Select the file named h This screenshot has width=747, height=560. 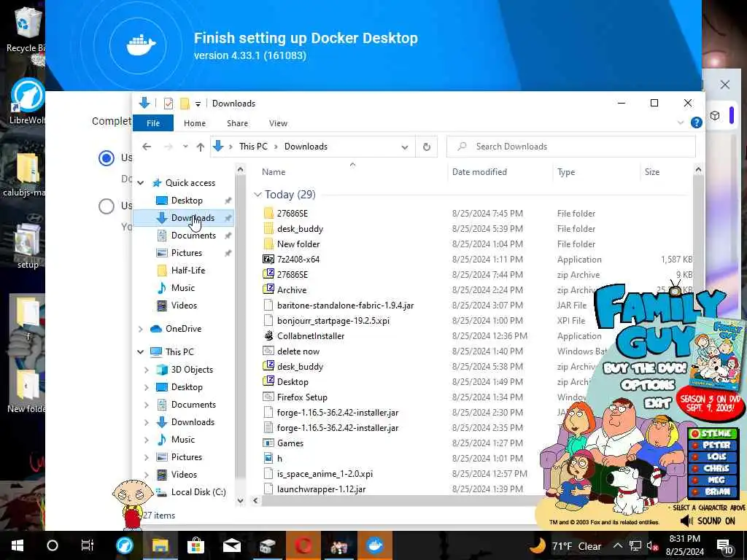tap(279, 458)
